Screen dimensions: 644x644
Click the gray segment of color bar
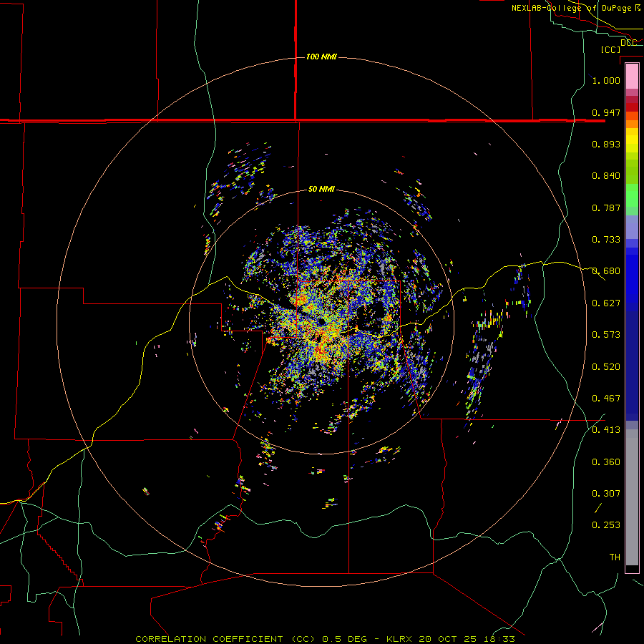point(632,497)
